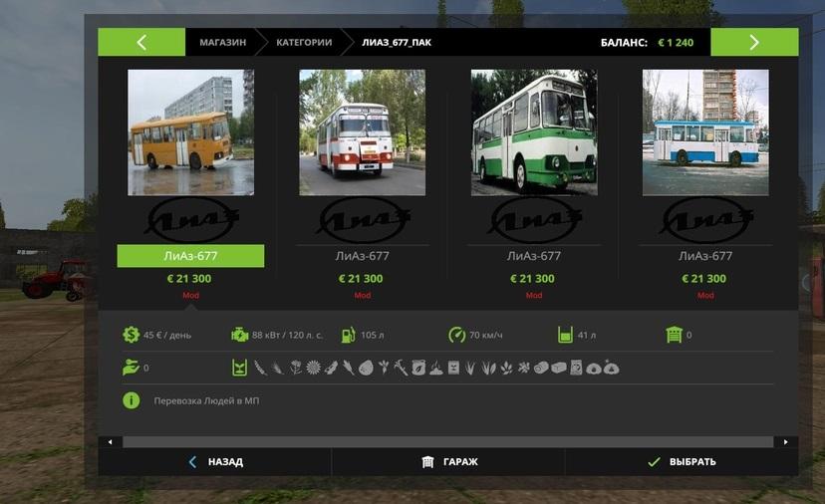Confirm with the ВЫБРАТЬ button
Viewport: 825px width, 504px height.
(682, 462)
